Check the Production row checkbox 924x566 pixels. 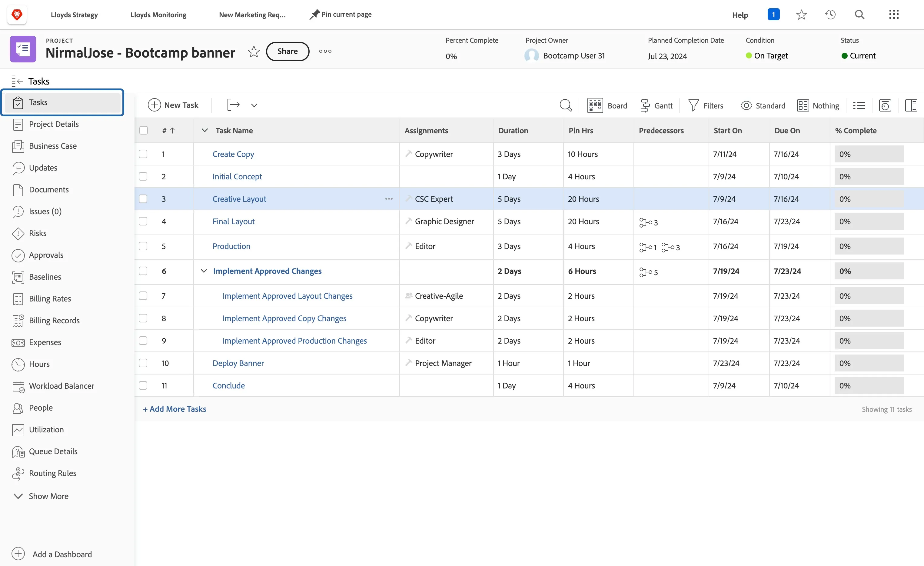pyautogui.click(x=143, y=246)
